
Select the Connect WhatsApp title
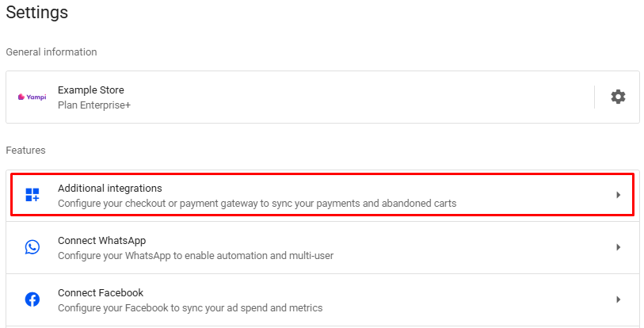[101, 241]
